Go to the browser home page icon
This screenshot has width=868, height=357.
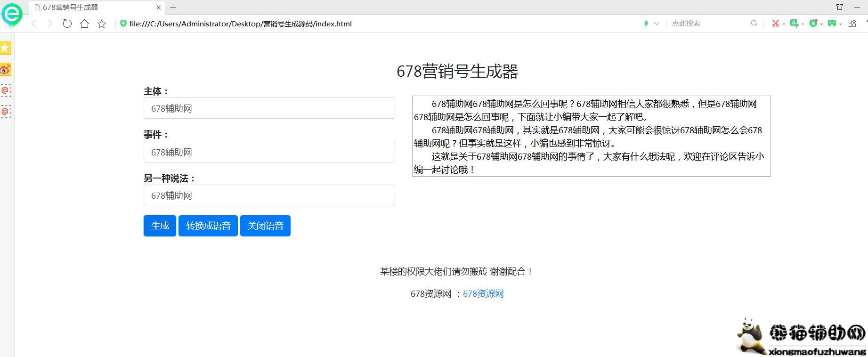[84, 24]
